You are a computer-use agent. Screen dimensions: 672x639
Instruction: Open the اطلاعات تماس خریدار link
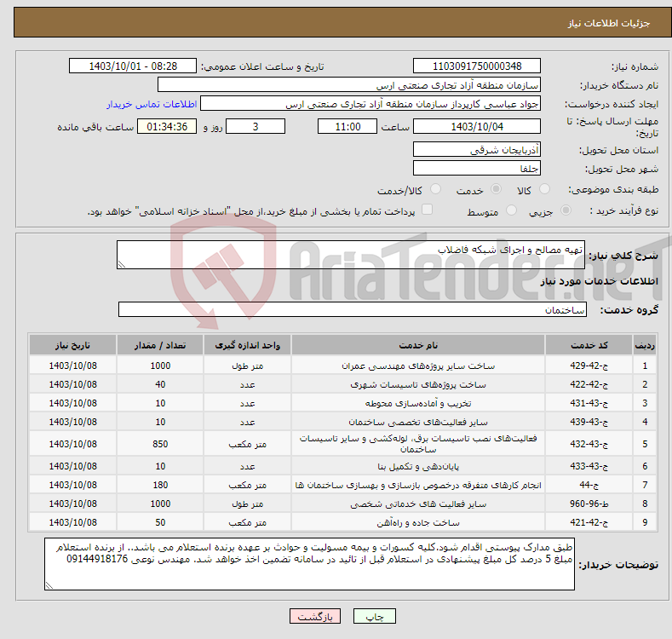point(152,104)
